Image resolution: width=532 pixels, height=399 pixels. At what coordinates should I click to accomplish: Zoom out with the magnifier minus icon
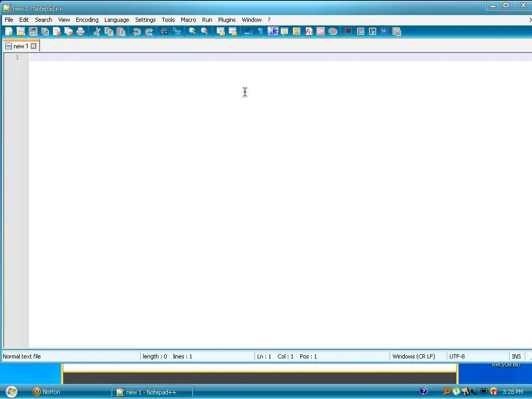point(205,32)
